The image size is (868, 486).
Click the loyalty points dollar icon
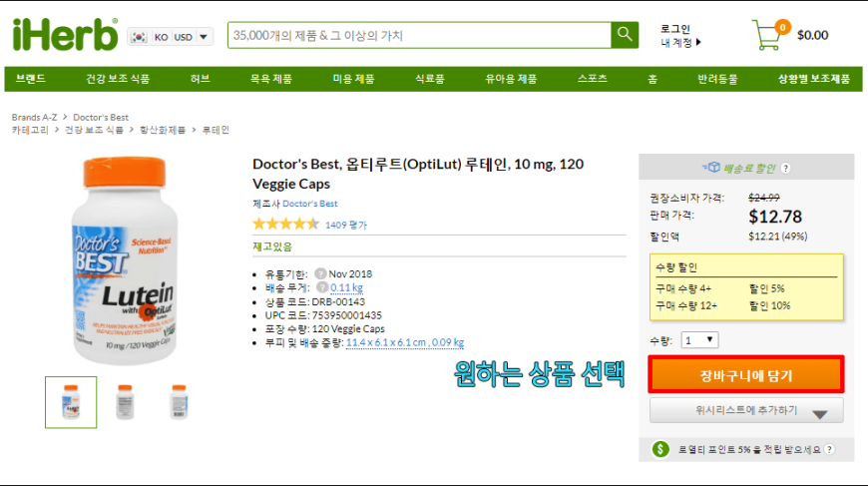coord(659,449)
